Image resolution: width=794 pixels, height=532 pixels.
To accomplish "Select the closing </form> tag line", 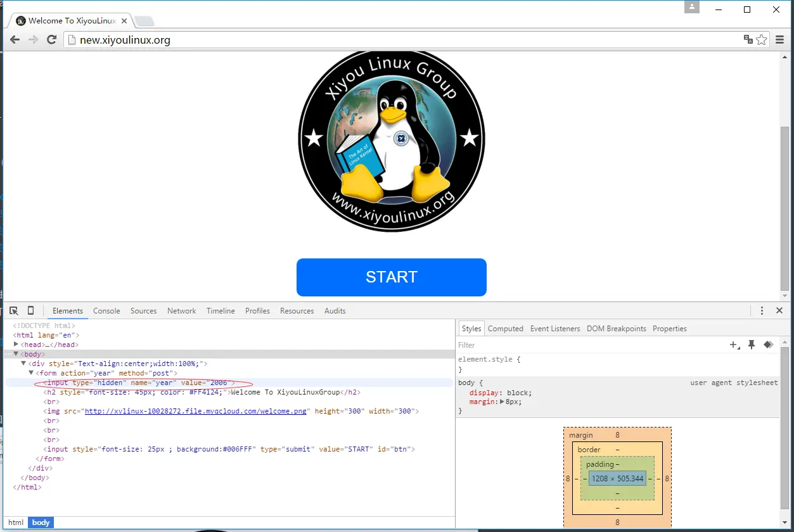I will (x=50, y=459).
